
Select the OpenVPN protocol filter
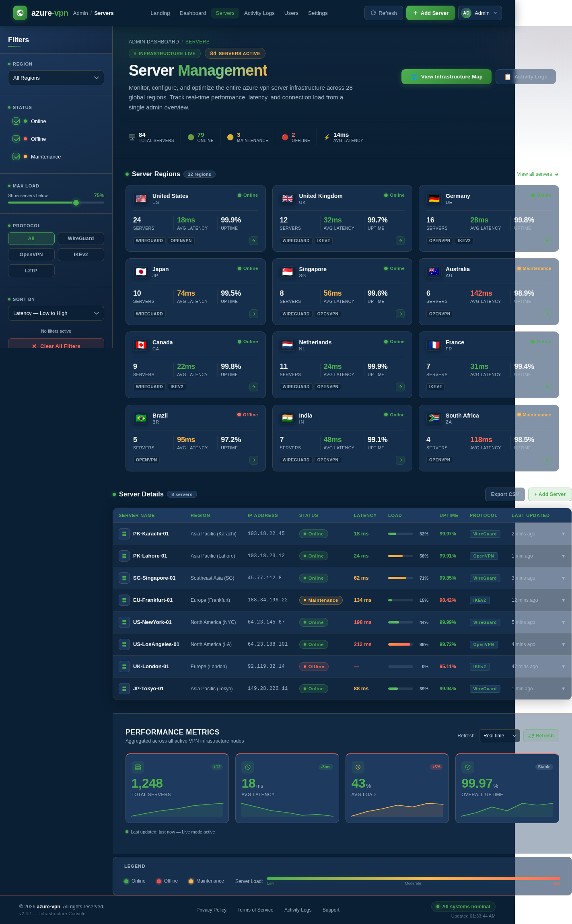click(x=31, y=255)
